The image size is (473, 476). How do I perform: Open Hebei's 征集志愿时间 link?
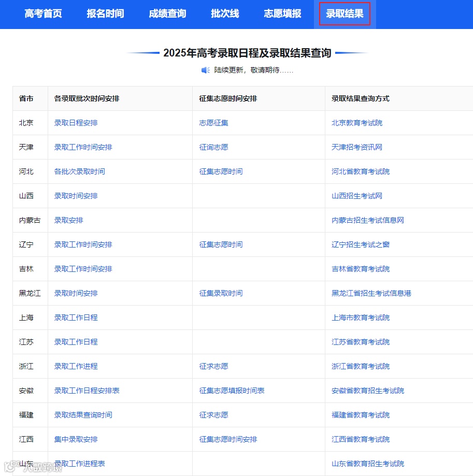point(221,171)
